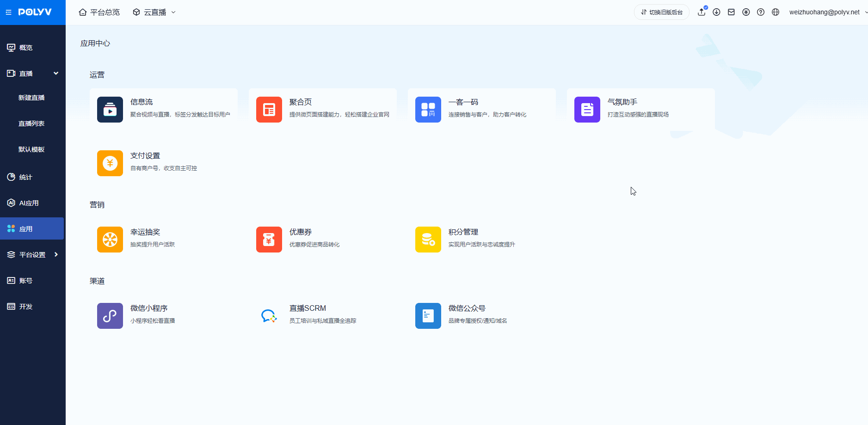Open the 直播SCRM app icon
The height and width of the screenshot is (425, 868).
[x=269, y=316]
